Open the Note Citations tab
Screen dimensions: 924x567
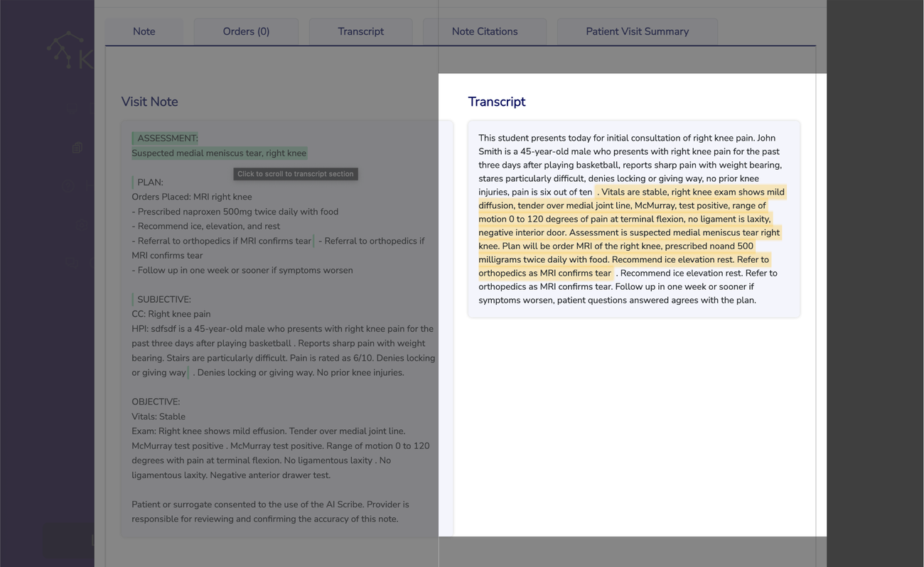[x=484, y=31]
